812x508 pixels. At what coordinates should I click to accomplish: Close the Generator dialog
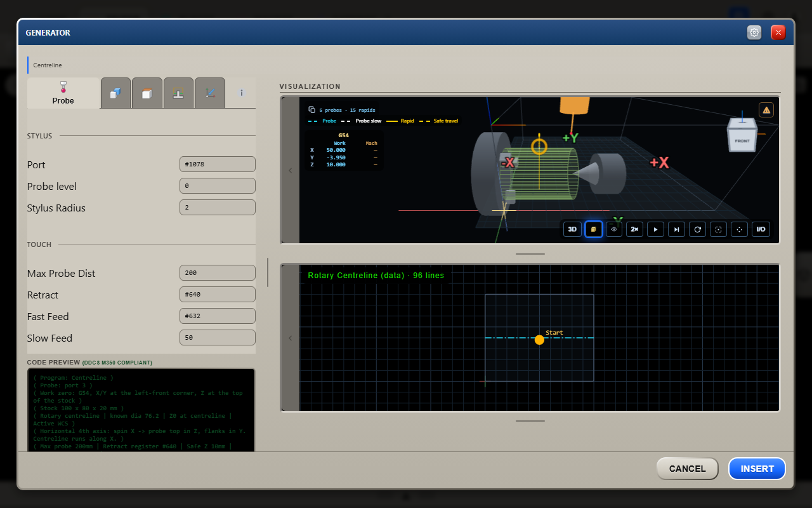(x=778, y=32)
